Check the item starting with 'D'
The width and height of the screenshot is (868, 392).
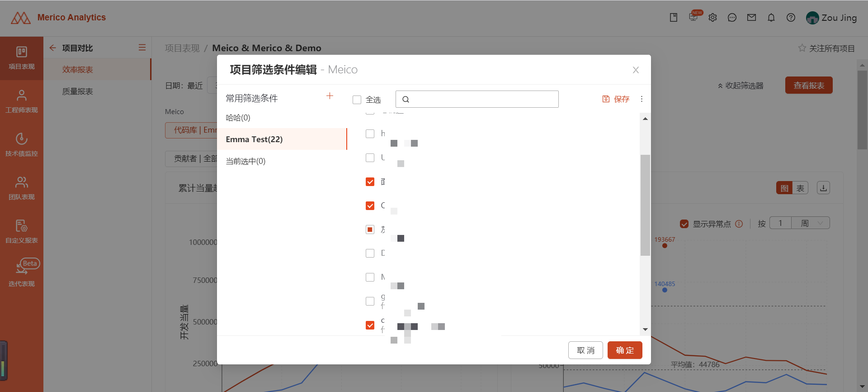[x=370, y=253]
